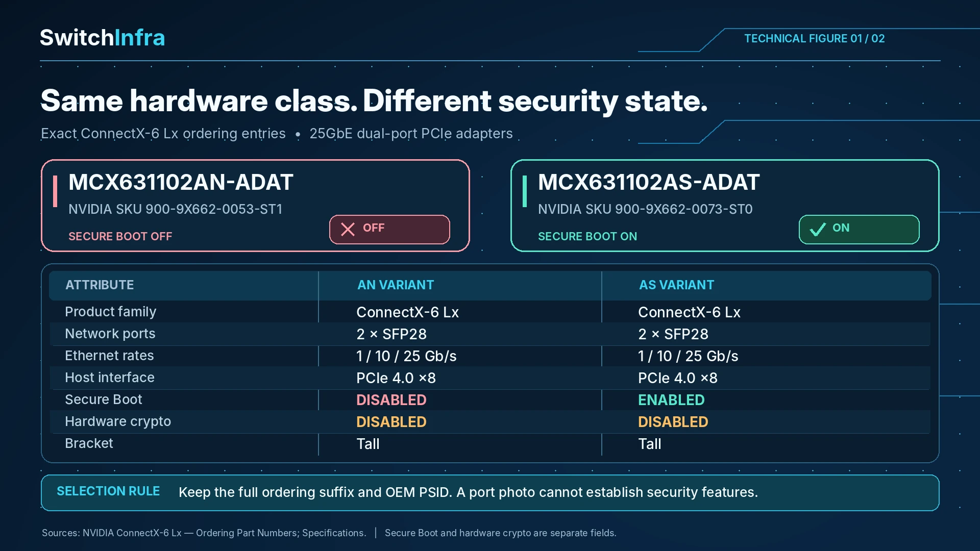The width and height of the screenshot is (980, 551).
Task: Select the Product family row label
Action: point(111,312)
